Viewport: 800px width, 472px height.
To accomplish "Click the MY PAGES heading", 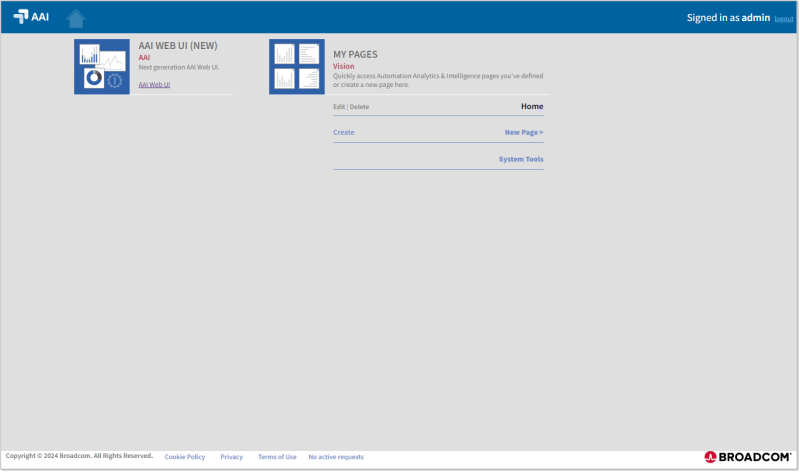I will (x=355, y=54).
